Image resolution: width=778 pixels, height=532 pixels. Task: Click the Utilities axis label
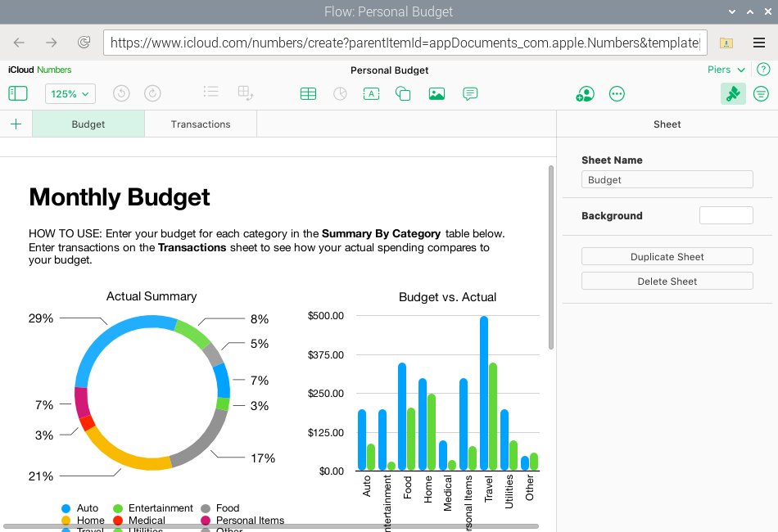coord(509,491)
